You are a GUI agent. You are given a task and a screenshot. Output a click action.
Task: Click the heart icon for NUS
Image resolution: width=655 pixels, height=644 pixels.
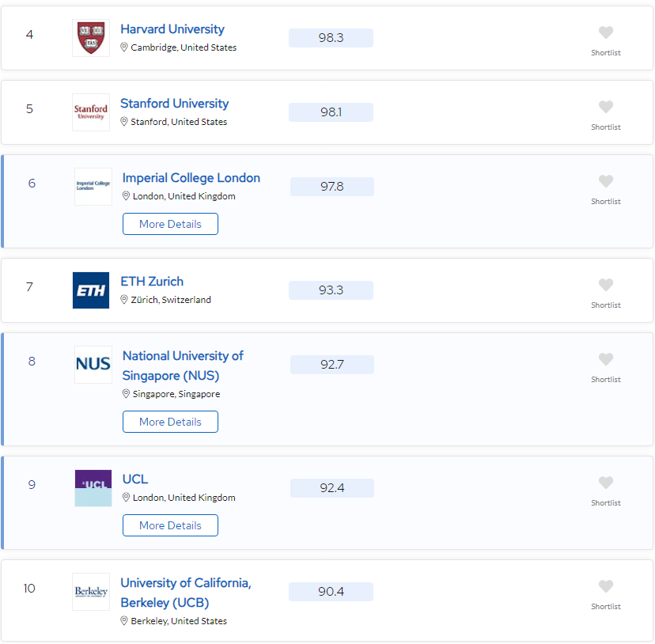[x=605, y=359]
